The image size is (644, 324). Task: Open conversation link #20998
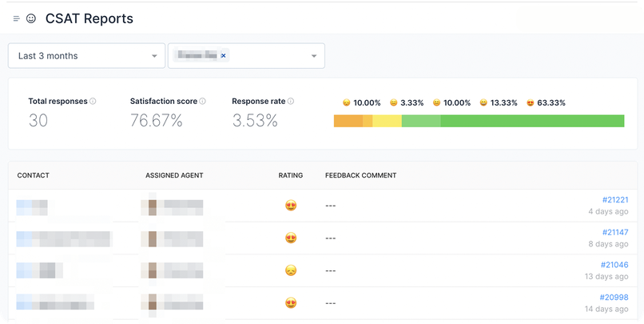(614, 297)
